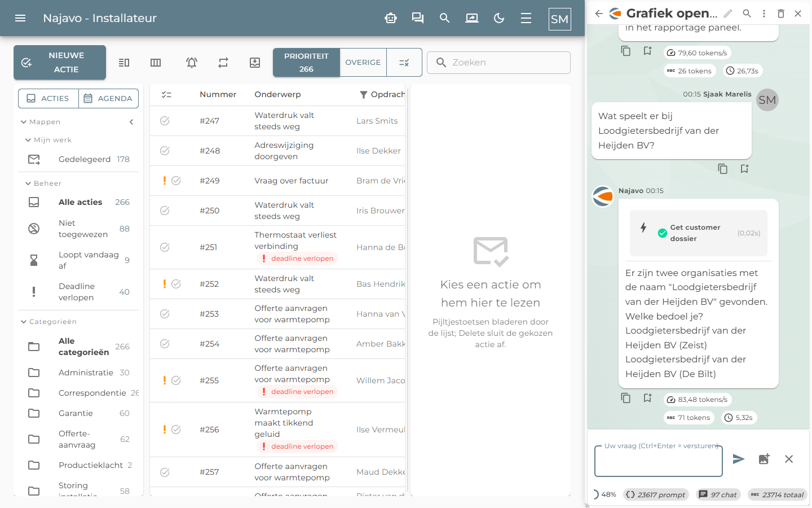Open the chat panel more options menu
The width and height of the screenshot is (812, 508).
(x=764, y=14)
